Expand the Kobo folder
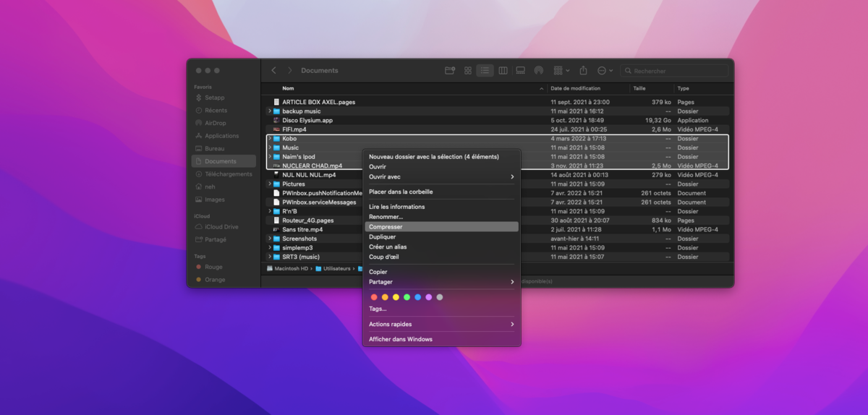 pyautogui.click(x=269, y=138)
